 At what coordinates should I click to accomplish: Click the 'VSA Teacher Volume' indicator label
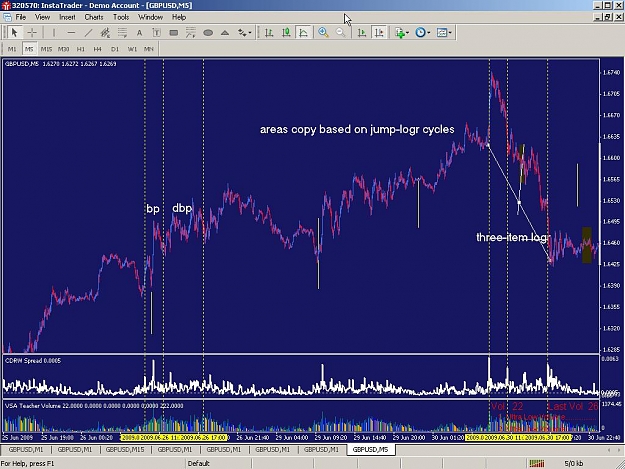[x=94, y=406]
